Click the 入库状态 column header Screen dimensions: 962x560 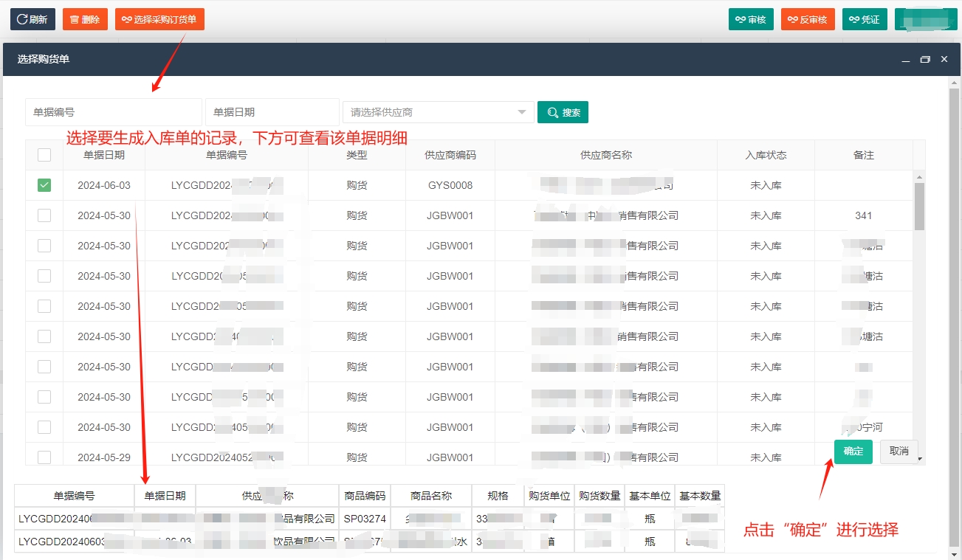click(766, 155)
